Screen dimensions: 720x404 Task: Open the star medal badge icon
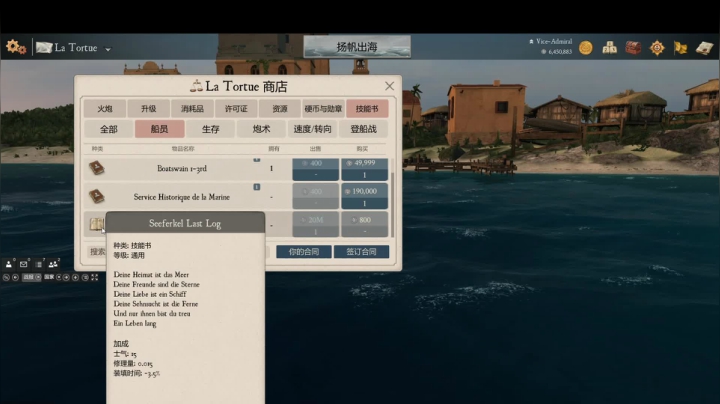657,48
